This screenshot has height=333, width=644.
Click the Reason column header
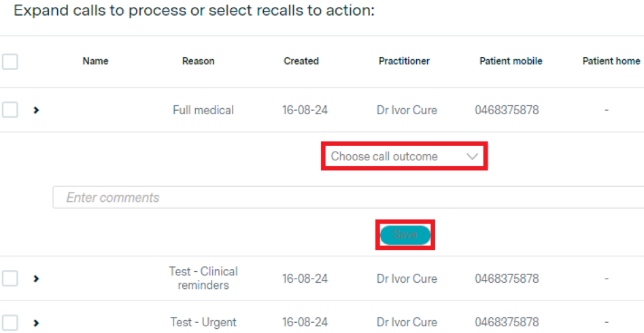[198, 61]
